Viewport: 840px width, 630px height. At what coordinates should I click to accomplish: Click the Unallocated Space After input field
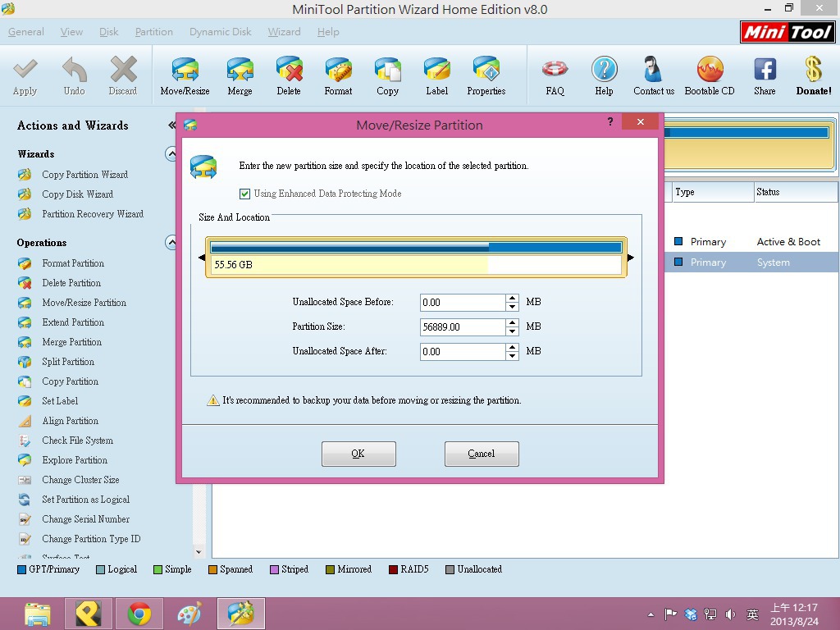click(463, 351)
